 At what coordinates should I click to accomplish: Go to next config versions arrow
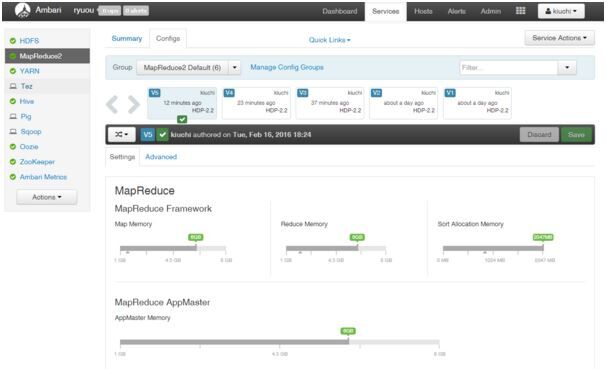(134, 104)
